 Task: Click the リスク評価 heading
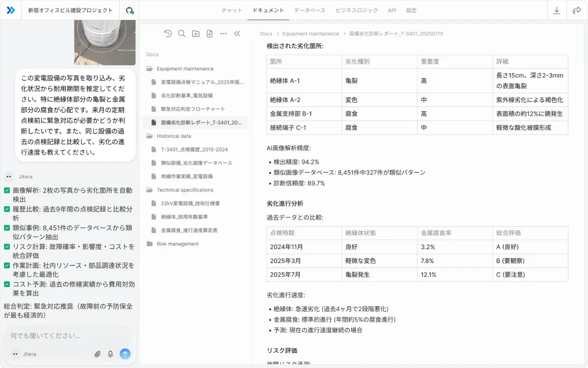(x=282, y=350)
